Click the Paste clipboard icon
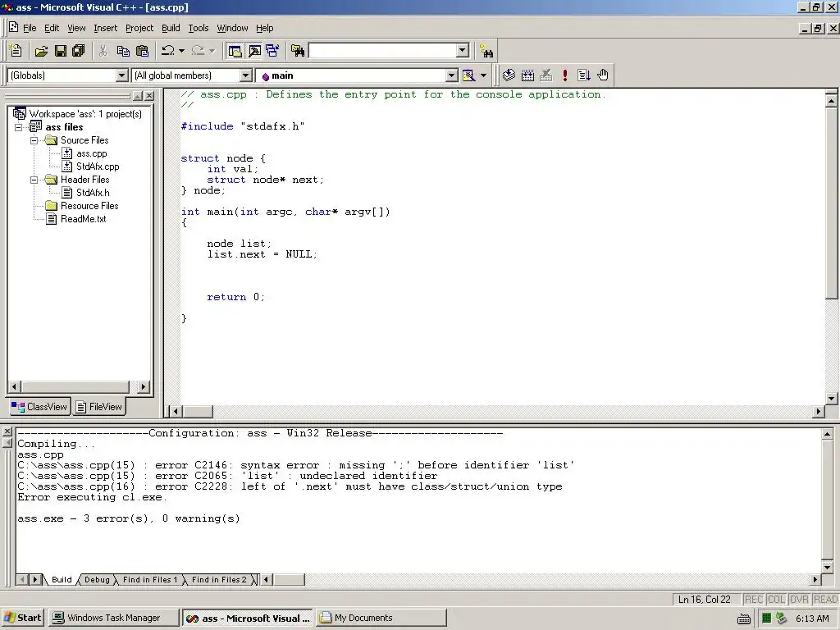 [x=142, y=51]
